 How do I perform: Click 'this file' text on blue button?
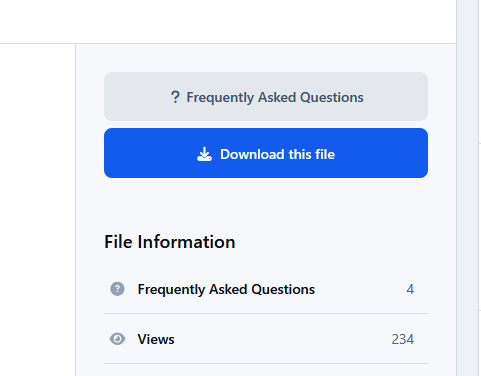pyautogui.click(x=312, y=154)
